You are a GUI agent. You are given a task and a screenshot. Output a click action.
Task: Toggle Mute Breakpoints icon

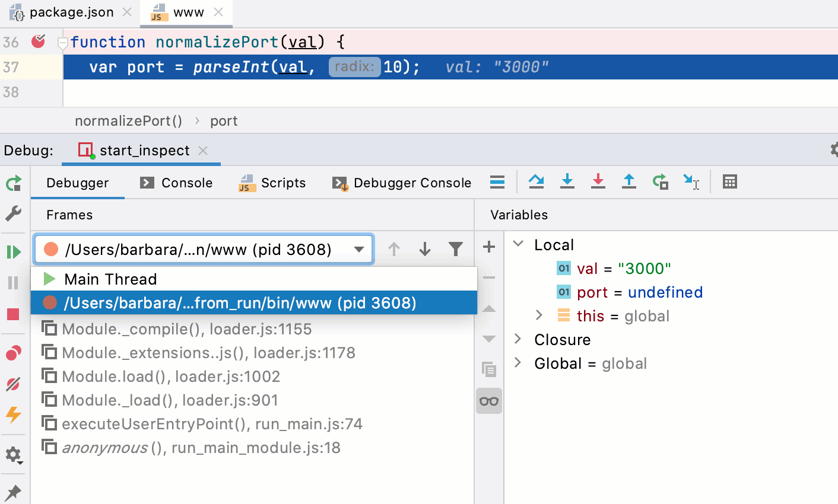[x=14, y=384]
